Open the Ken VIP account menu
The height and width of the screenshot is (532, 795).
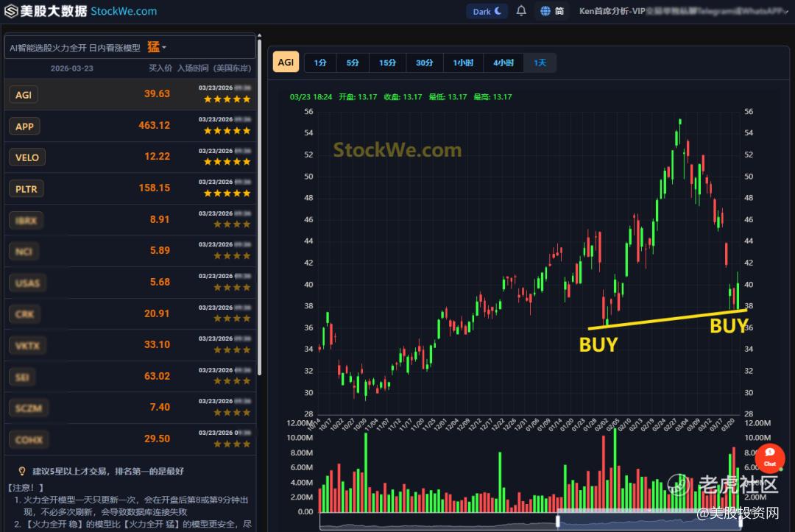683,11
